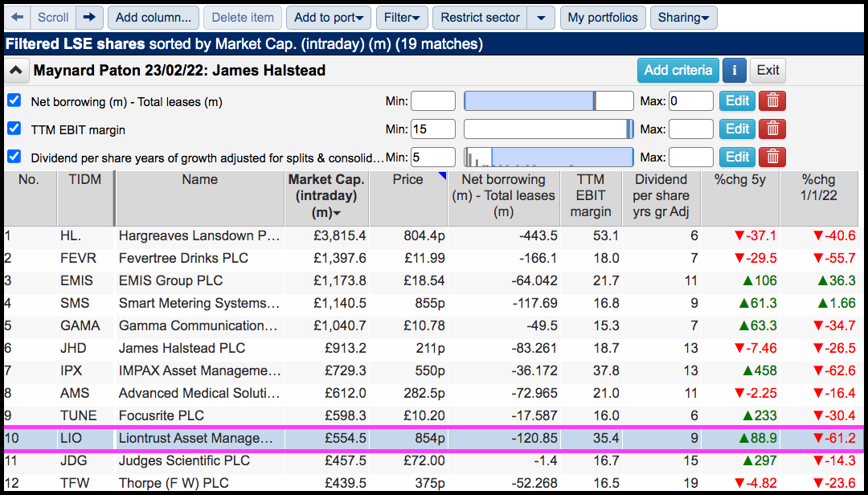This screenshot has width=868, height=495.
Task: Click the Net borrowing - Total leases column header
Action: [504, 198]
